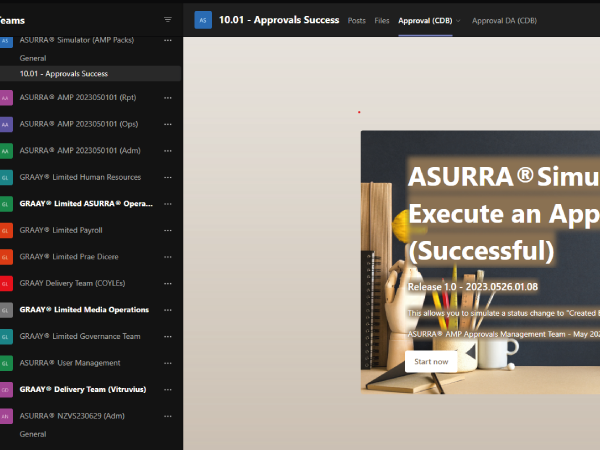Open GRAAY Delivery Team (Vitruvius)
Screen dimensions: 600x450
83,389
